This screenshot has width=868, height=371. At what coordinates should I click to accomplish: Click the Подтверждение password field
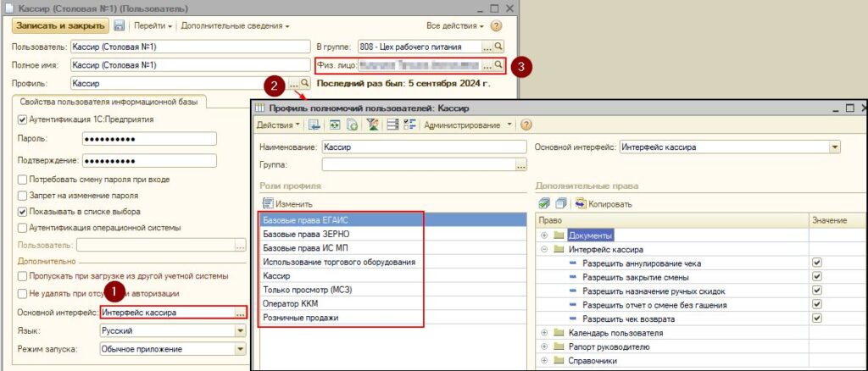pyautogui.click(x=149, y=161)
